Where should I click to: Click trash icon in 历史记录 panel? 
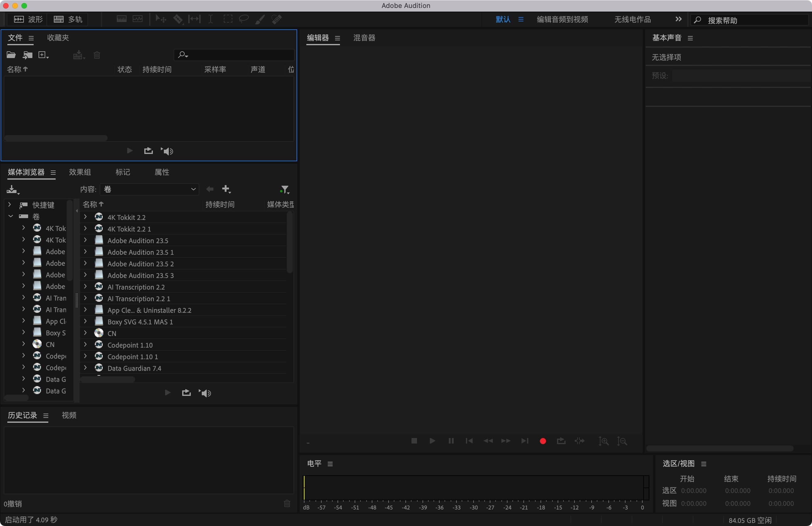(287, 503)
